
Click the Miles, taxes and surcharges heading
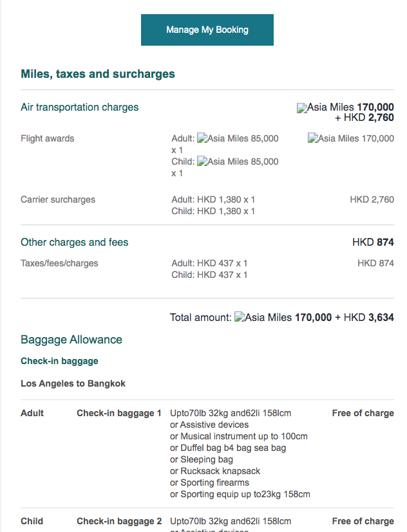click(98, 74)
